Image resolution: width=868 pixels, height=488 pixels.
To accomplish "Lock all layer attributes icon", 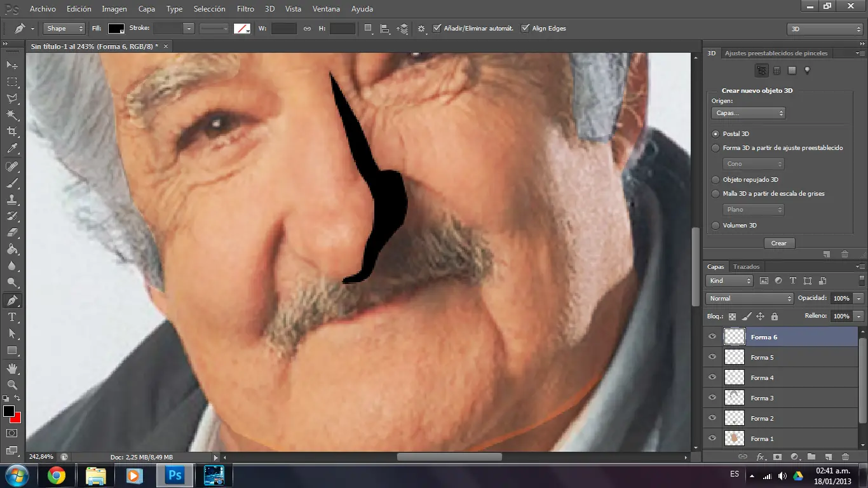I will pos(775,316).
